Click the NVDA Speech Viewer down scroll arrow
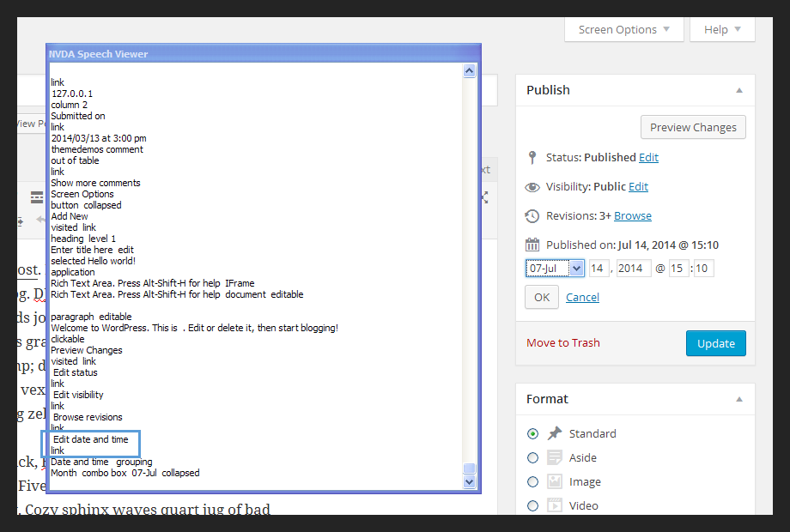Image resolution: width=790 pixels, height=532 pixels. [x=469, y=482]
